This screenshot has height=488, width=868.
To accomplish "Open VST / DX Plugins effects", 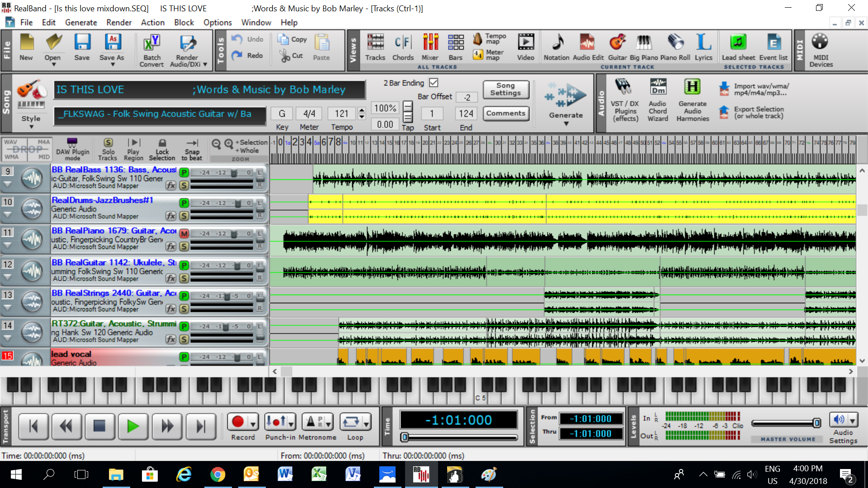I will tap(625, 99).
